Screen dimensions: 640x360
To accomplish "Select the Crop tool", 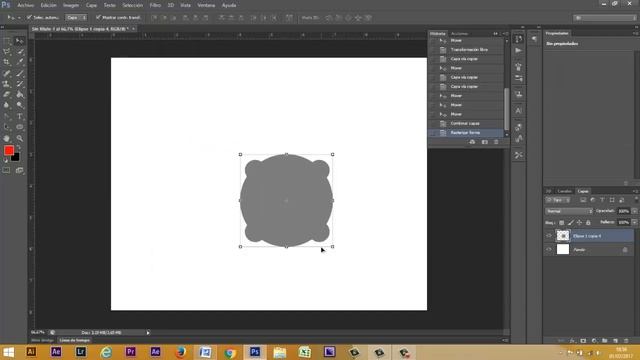I will point(7,62).
